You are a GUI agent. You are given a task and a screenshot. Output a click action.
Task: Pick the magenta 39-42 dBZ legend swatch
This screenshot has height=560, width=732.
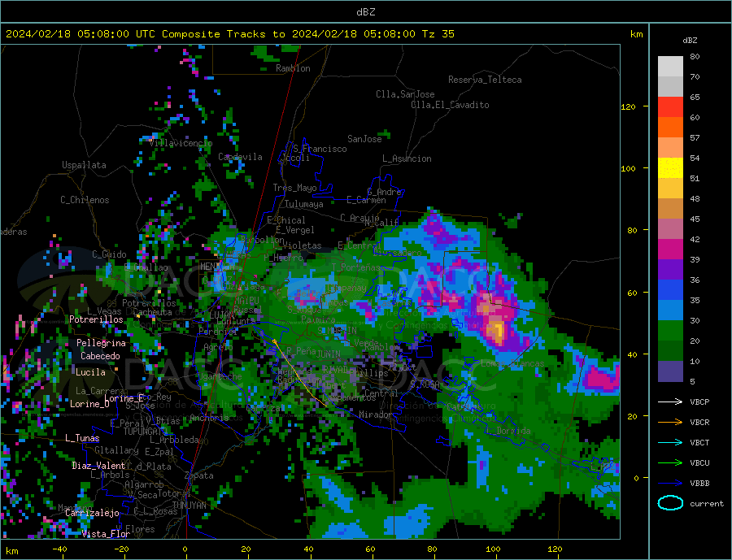[670, 250]
